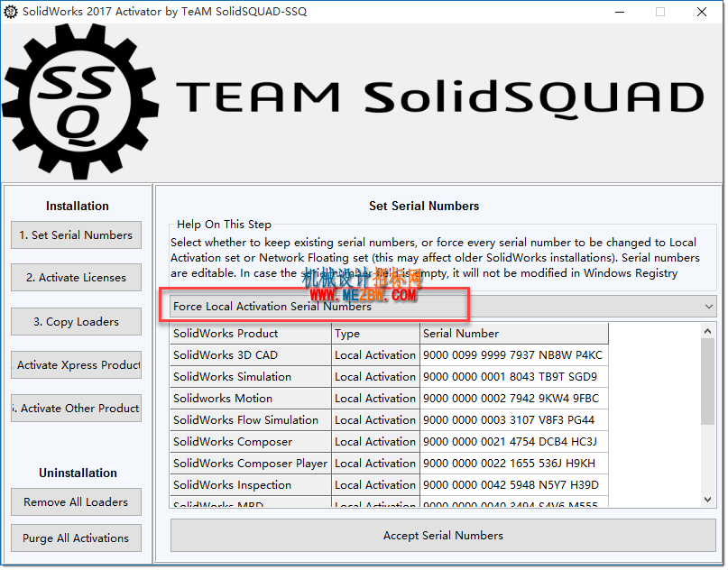Screen dimensions: 728x570
Task: Click the Help On This Step label
Action: click(x=224, y=225)
